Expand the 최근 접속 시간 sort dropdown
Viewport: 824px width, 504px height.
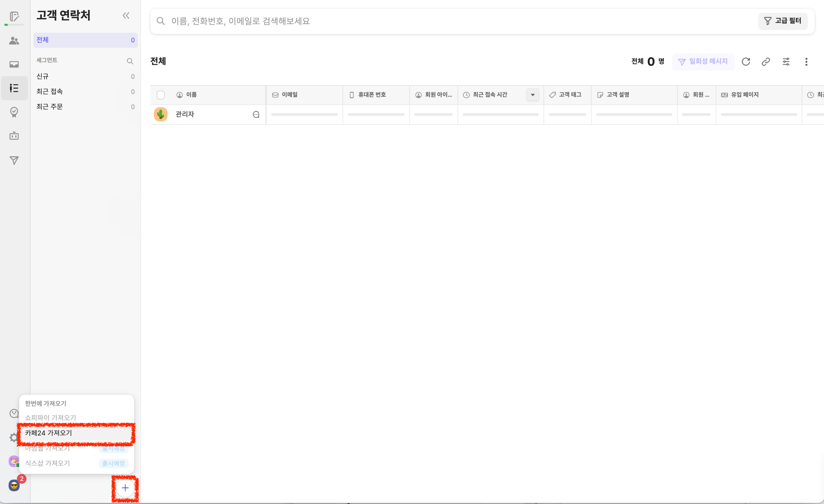point(532,95)
